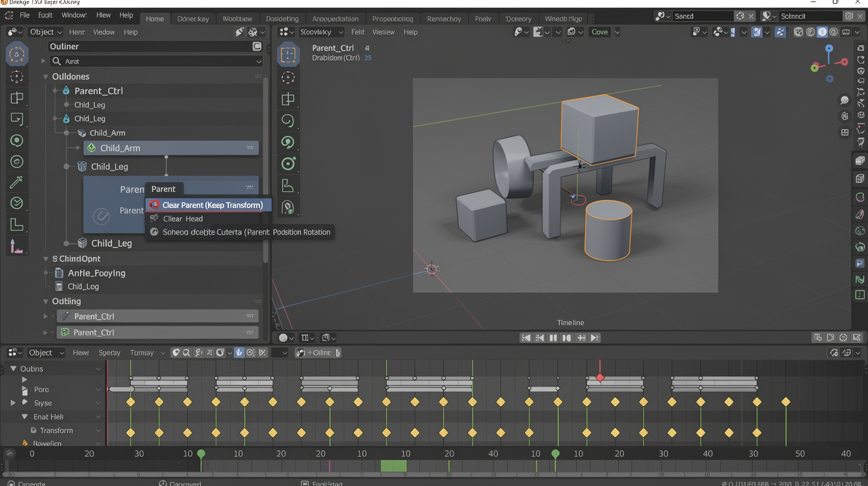Select the Cursor tool in left toolbar

[x=17, y=77]
